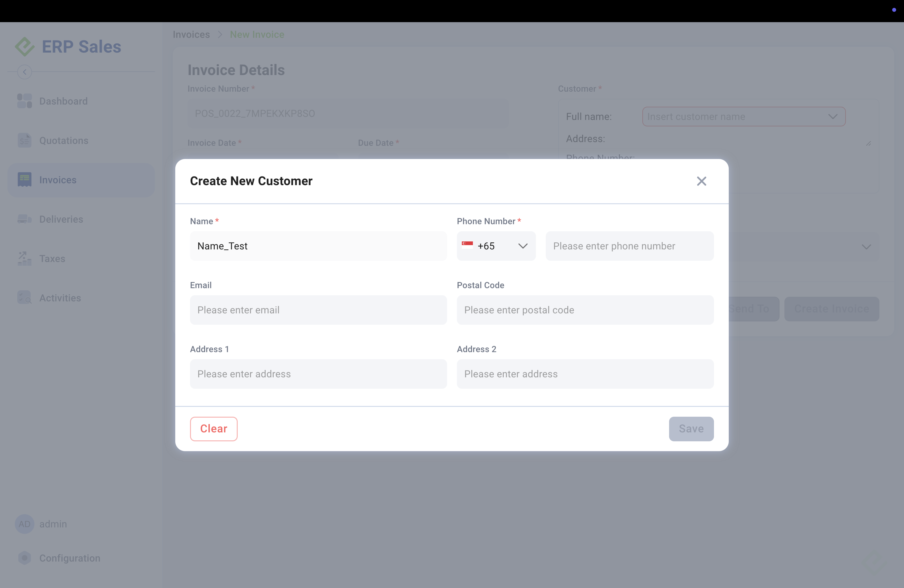Click the Clear button
The height and width of the screenshot is (588, 904).
pos(213,429)
